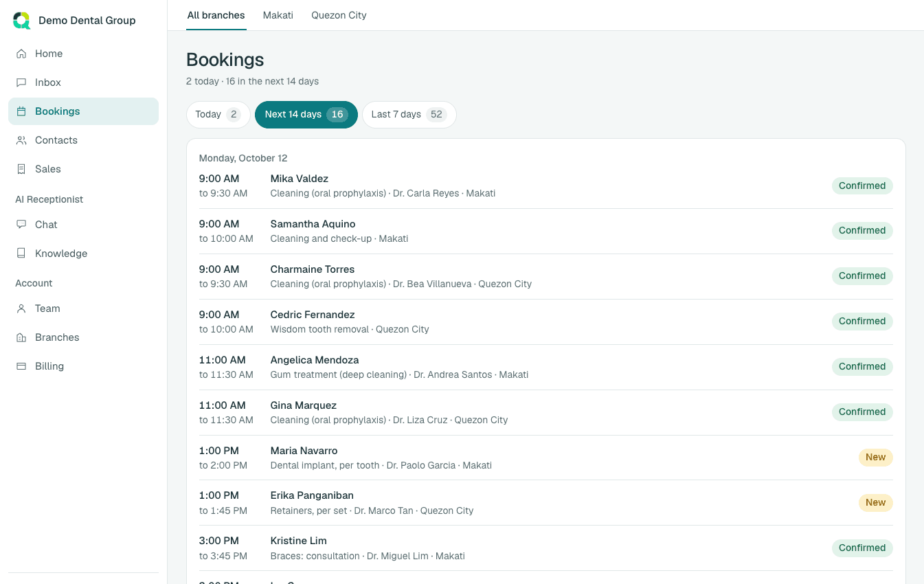
Task: Click the Team person icon
Action: click(21, 308)
